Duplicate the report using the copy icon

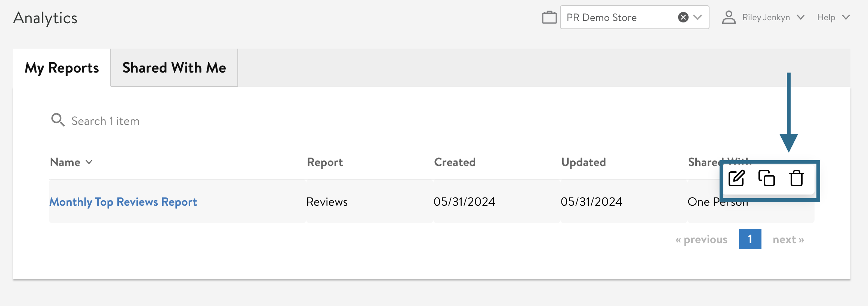tap(766, 178)
